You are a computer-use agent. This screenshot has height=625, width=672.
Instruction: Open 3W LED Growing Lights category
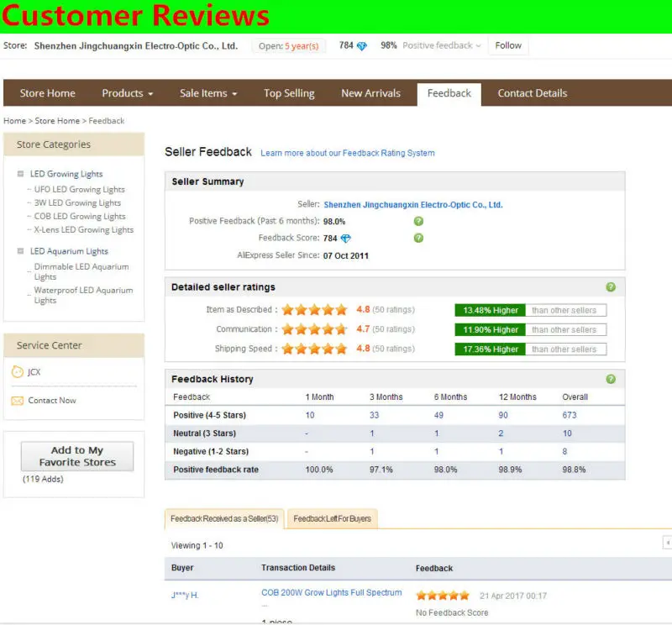coord(77,202)
